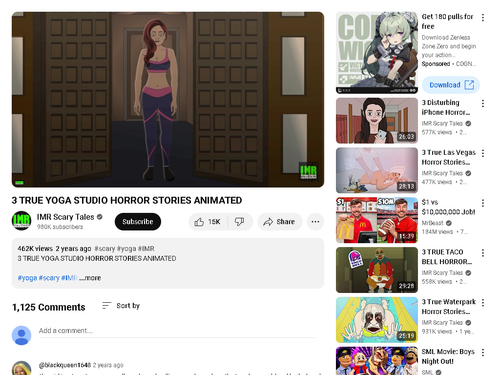The width and height of the screenshot is (500, 375).
Task: Click '462K views 2 years ago' text
Action: [54, 249]
